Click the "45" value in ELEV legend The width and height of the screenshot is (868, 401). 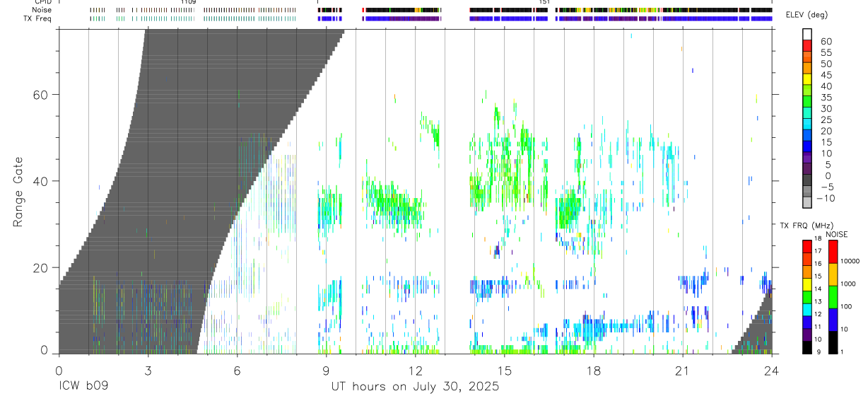click(x=826, y=75)
